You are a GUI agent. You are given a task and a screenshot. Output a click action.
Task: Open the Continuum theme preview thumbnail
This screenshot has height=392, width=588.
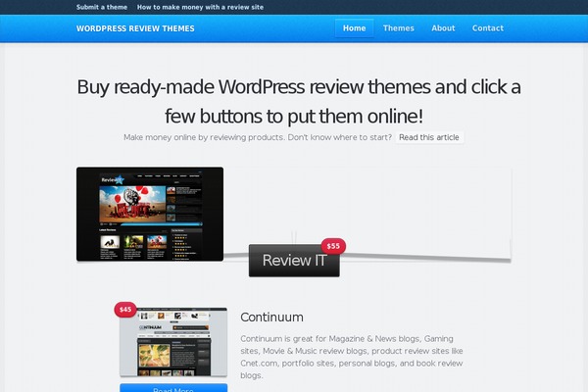pos(173,342)
